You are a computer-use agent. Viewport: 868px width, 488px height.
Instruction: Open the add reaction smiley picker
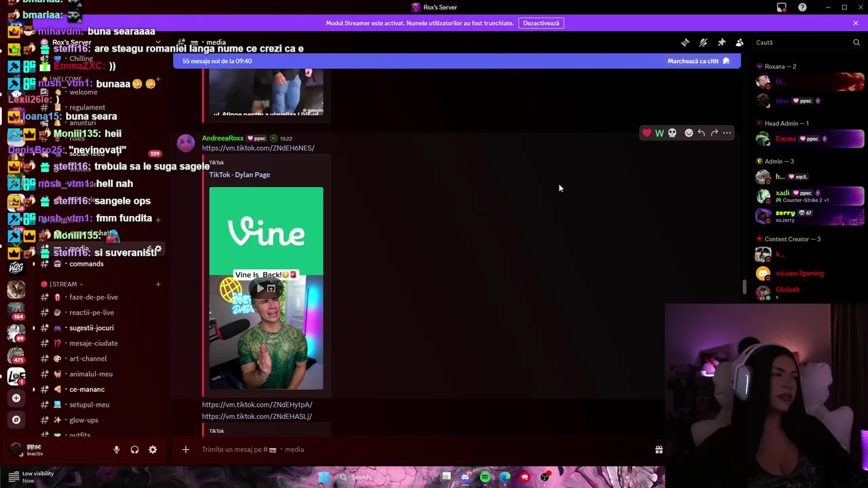pos(689,133)
